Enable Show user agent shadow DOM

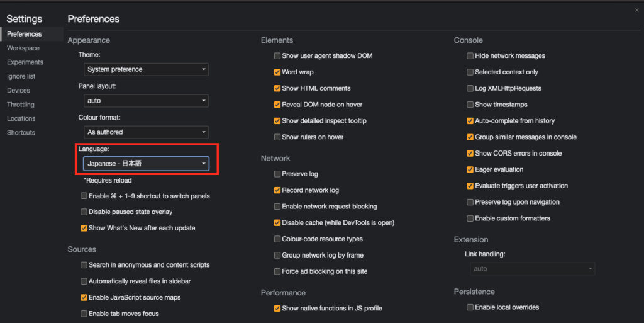277,56
